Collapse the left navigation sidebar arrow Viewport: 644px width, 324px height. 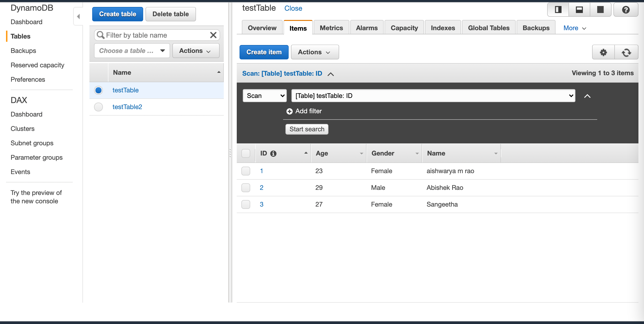pos(78,16)
